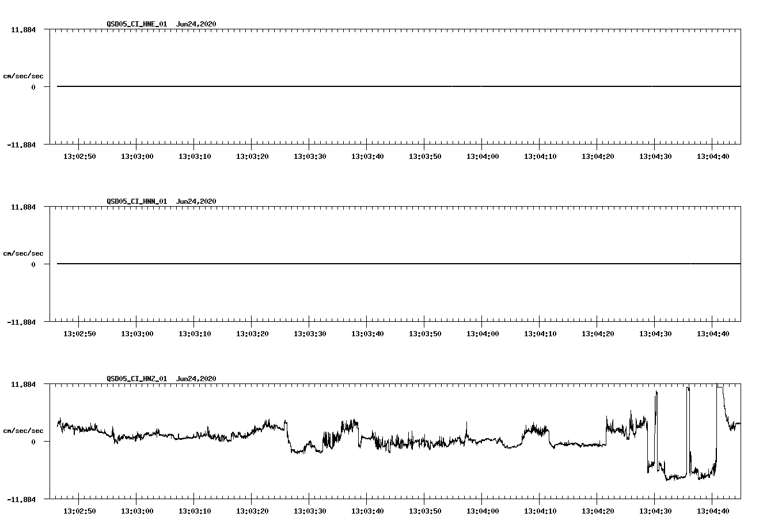The image size is (782, 532).
Task: Click the 13:03:50 time label under HNE plot
Action: (425, 157)
